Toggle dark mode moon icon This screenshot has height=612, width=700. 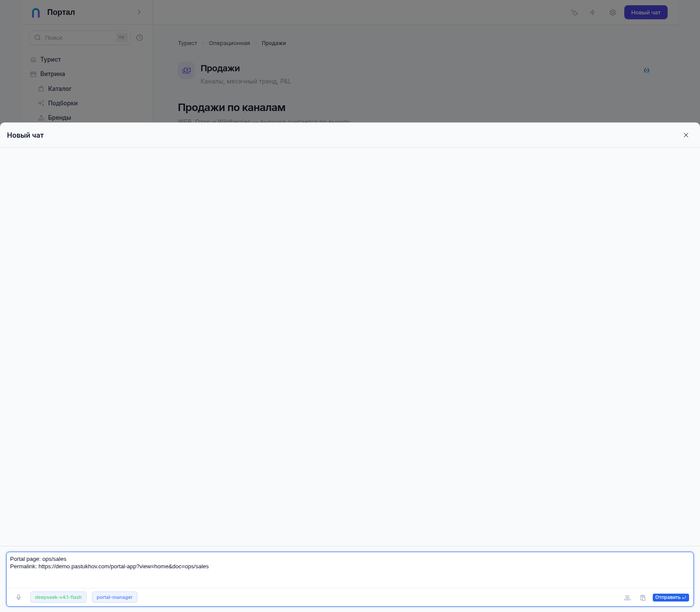coord(574,13)
